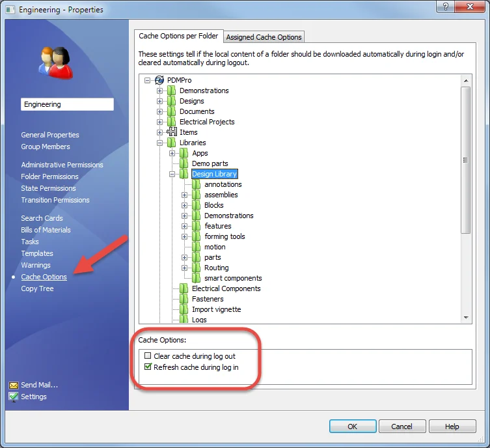490x448 pixels.
Task: Click the annotations folder icon
Action: tap(197, 184)
